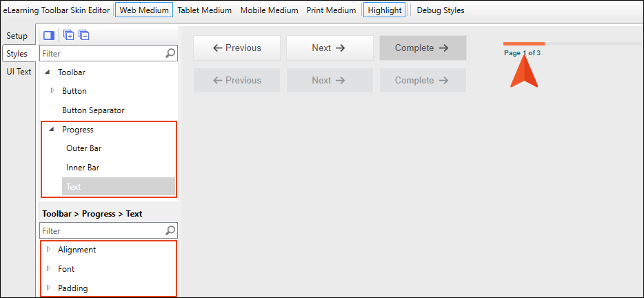
Task: Select Mobile Medium
Action: (270, 10)
